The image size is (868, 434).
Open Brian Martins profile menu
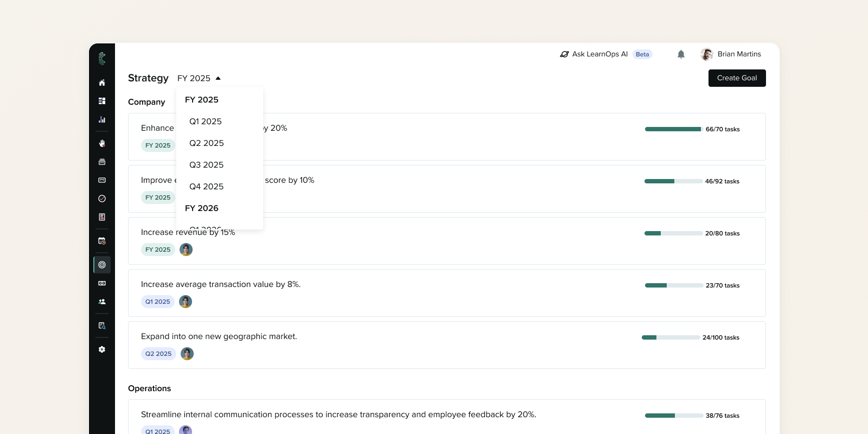tap(731, 54)
